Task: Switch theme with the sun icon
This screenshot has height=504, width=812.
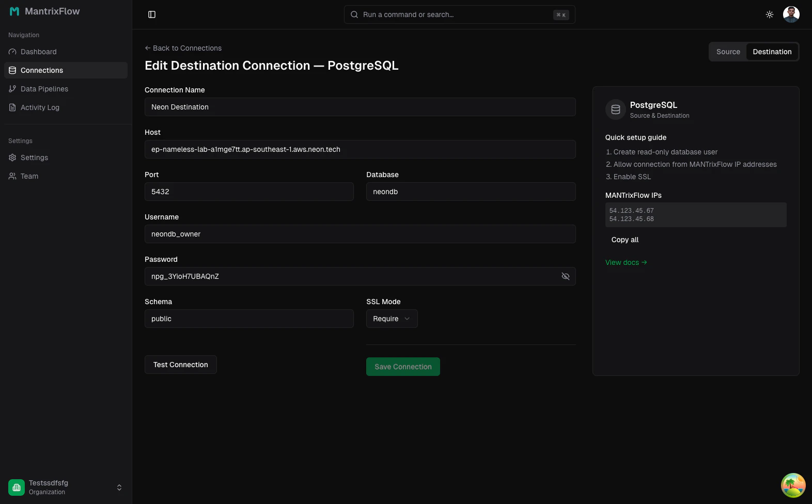Action: pyautogui.click(x=770, y=14)
